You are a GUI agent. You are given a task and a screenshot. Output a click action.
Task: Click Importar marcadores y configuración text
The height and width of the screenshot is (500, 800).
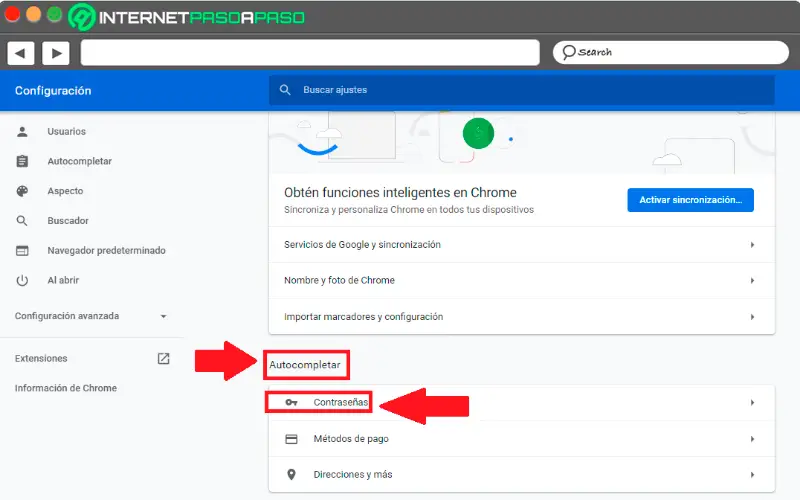[x=363, y=317]
